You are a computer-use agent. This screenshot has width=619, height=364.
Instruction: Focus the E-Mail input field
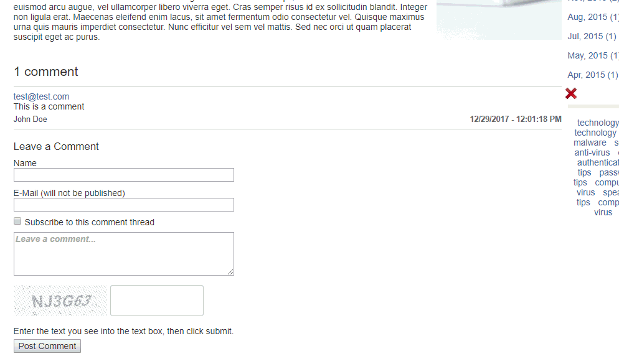tap(124, 205)
